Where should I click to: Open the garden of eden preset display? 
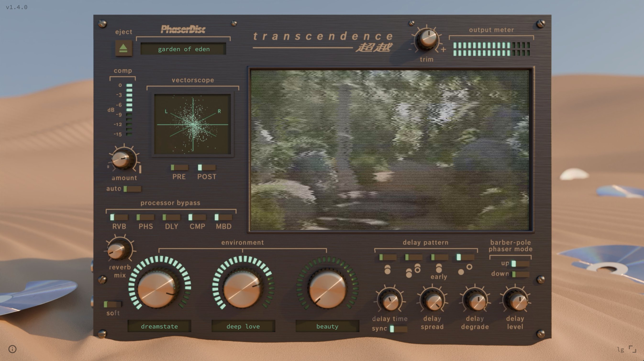coord(183,49)
